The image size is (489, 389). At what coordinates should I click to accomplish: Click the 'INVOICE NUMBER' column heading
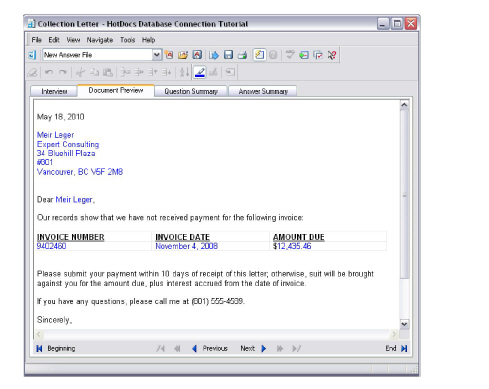(x=71, y=237)
